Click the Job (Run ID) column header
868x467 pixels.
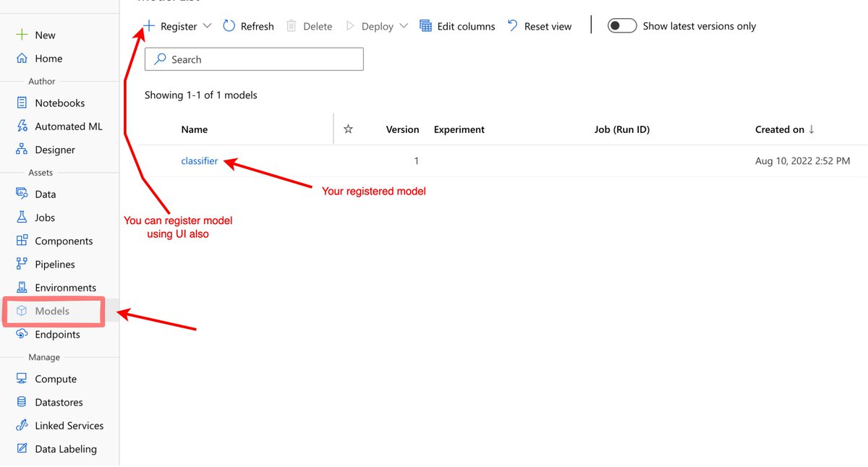click(x=622, y=129)
